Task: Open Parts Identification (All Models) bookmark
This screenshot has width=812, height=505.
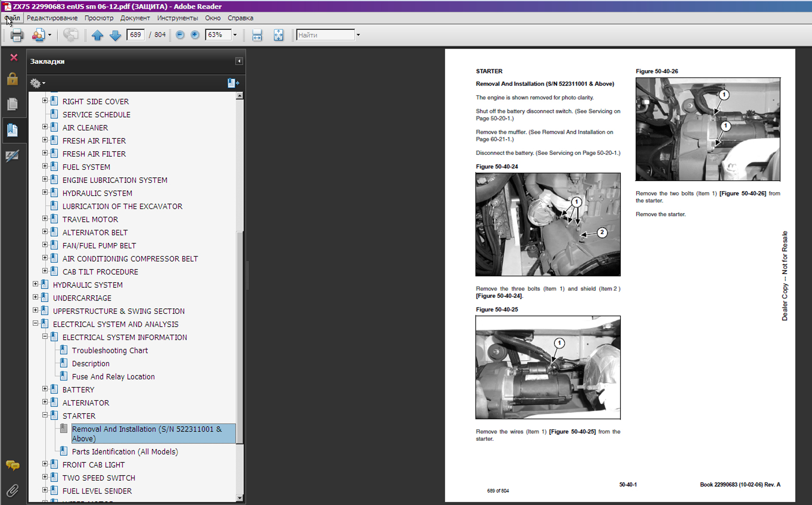Action: pyautogui.click(x=125, y=452)
